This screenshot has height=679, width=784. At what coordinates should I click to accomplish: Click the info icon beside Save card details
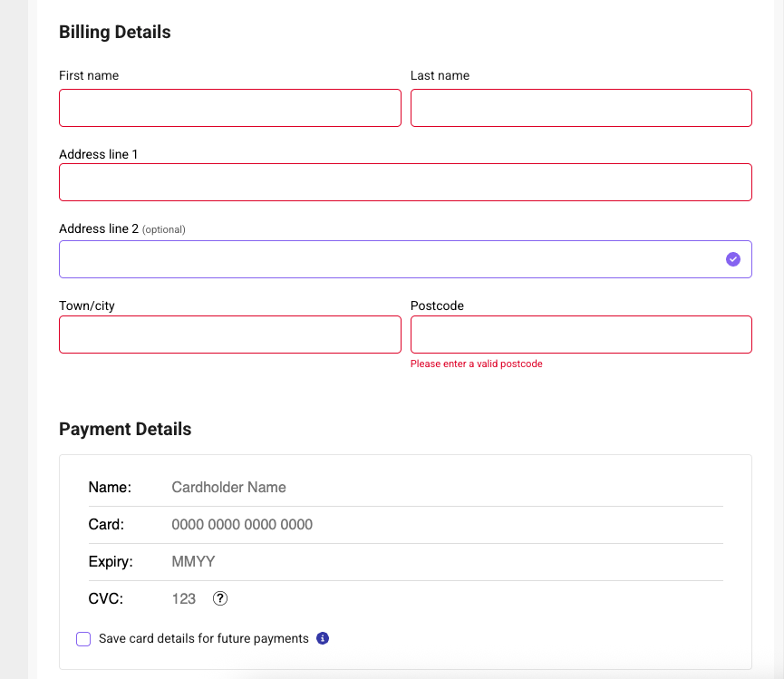click(x=323, y=638)
